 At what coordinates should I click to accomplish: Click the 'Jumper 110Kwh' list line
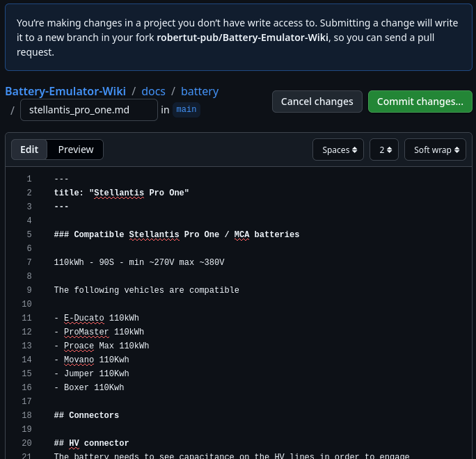pyautogui.click(x=91, y=373)
